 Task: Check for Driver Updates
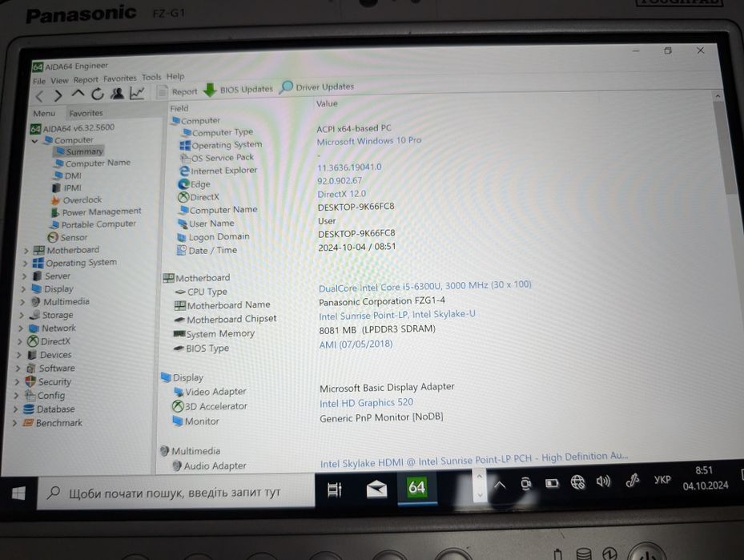coord(317,87)
